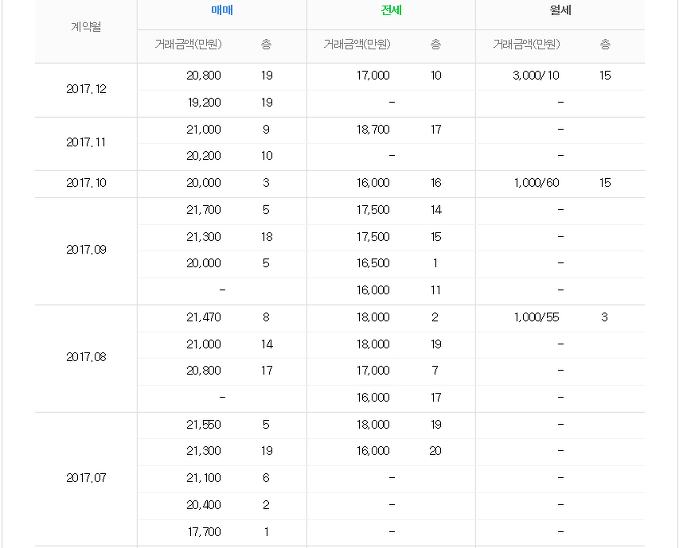The width and height of the screenshot is (683, 548).
Task: Click the 21,100 sale price
Action: click(x=204, y=478)
